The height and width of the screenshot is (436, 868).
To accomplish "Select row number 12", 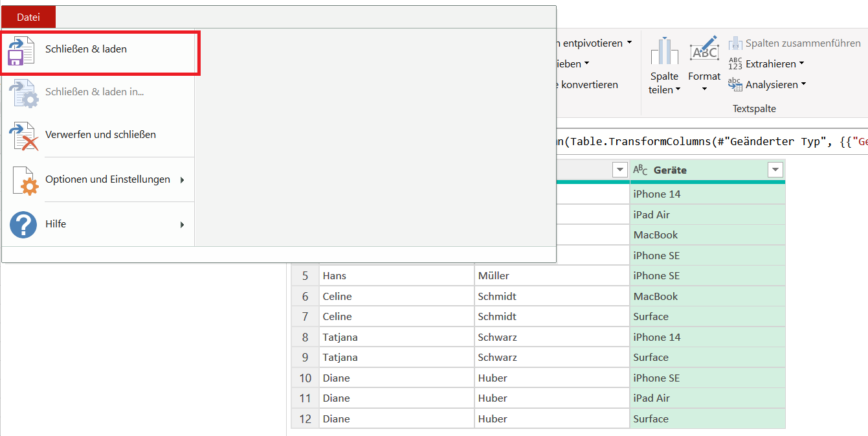I will click(x=305, y=419).
